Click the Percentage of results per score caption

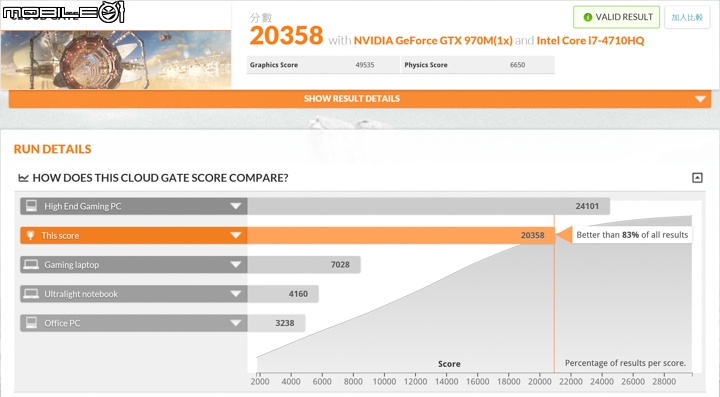[x=625, y=363]
